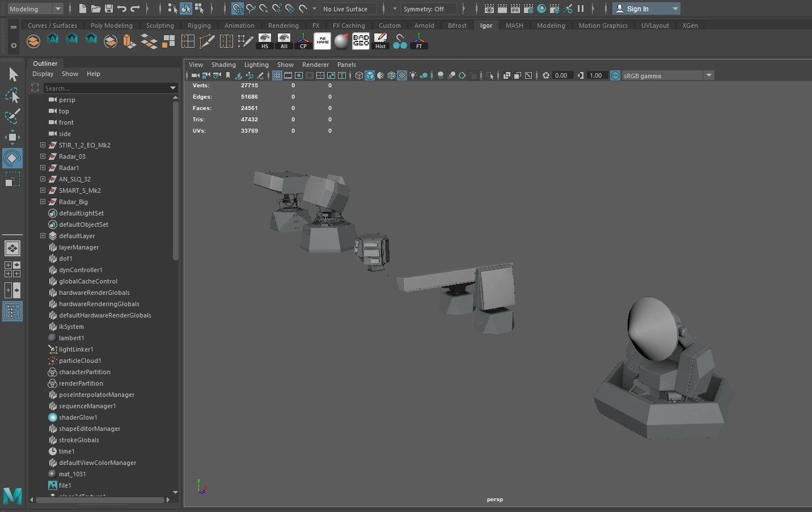
Task: Click the Undo arrow icon
Action: [122, 9]
